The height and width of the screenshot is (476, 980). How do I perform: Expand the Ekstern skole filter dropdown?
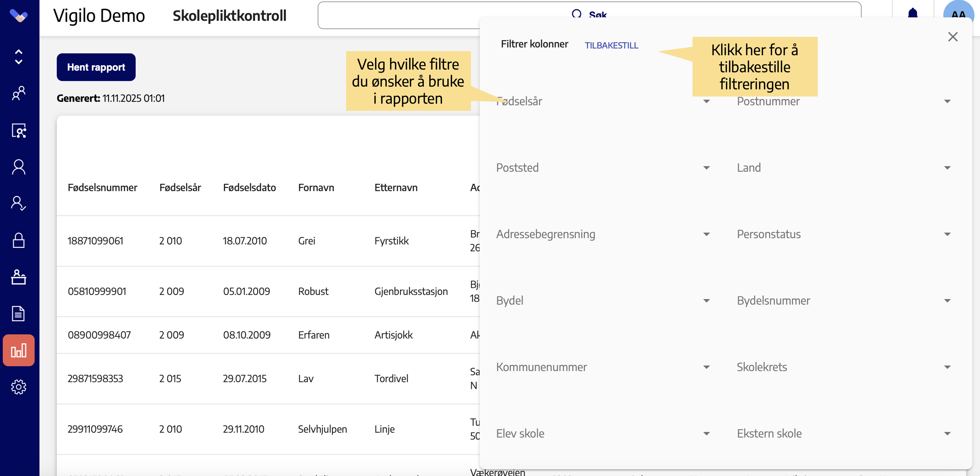coord(844,433)
